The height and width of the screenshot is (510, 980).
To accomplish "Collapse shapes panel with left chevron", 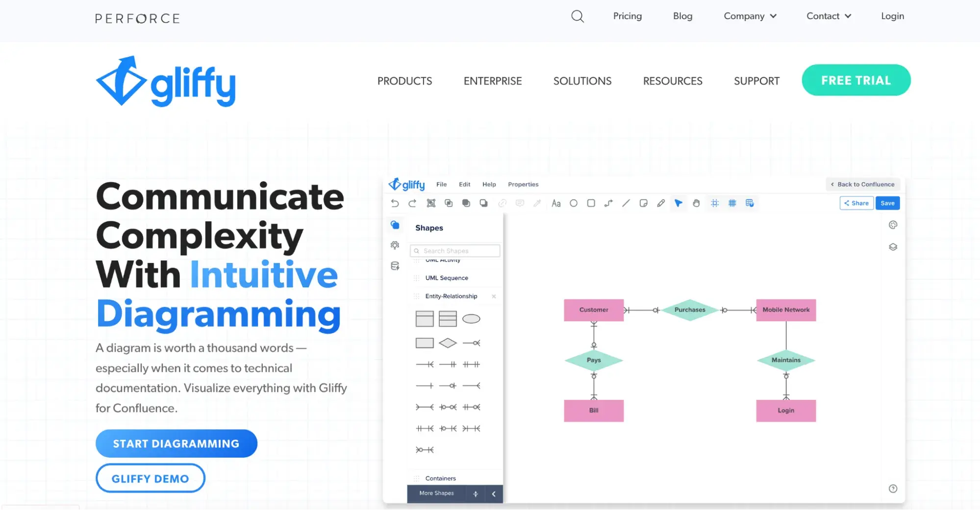I will (494, 494).
